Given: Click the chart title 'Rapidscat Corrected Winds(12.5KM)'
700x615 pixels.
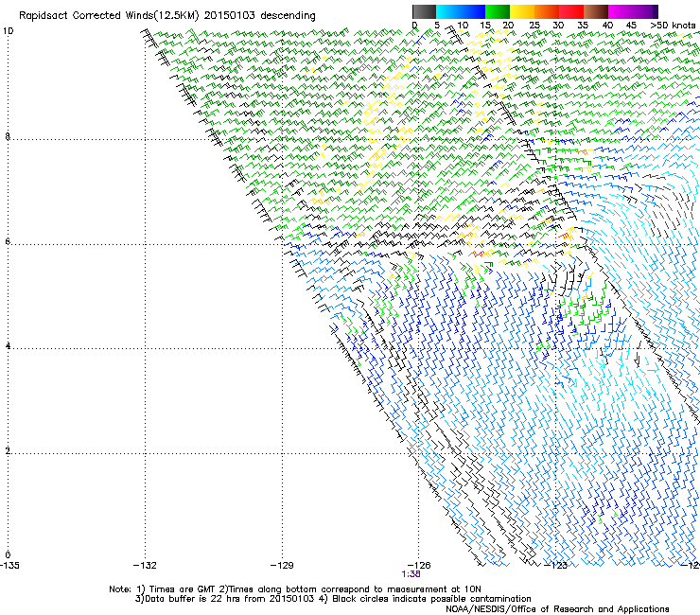Looking at the screenshot, I should click(109, 16).
